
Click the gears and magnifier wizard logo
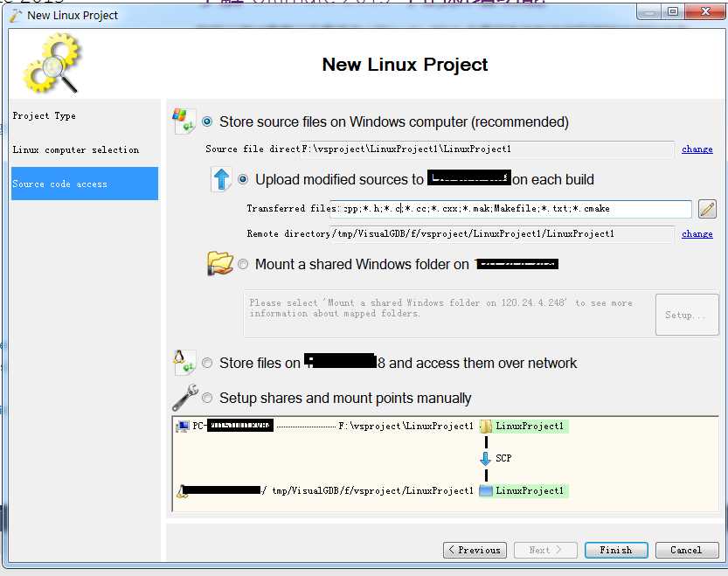tap(52, 63)
